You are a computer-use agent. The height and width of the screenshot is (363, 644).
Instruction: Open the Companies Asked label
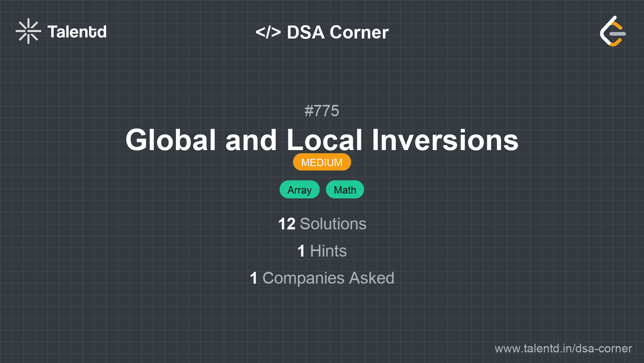(328, 278)
